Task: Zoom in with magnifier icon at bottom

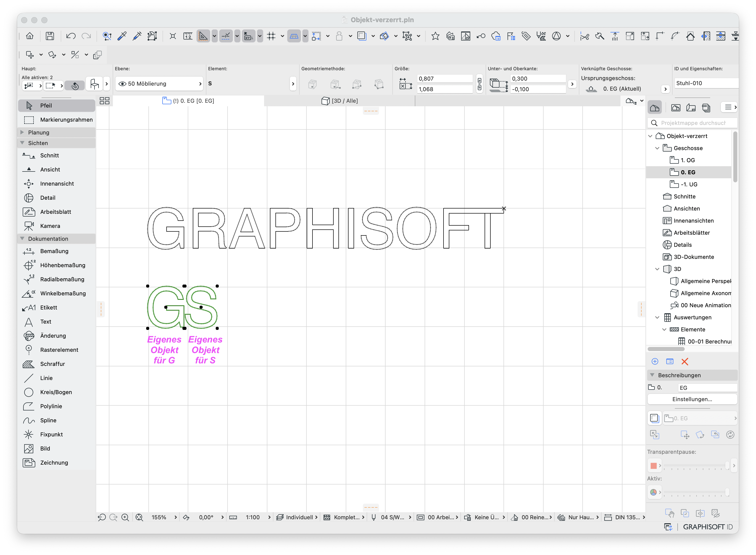Action: pyautogui.click(x=125, y=518)
